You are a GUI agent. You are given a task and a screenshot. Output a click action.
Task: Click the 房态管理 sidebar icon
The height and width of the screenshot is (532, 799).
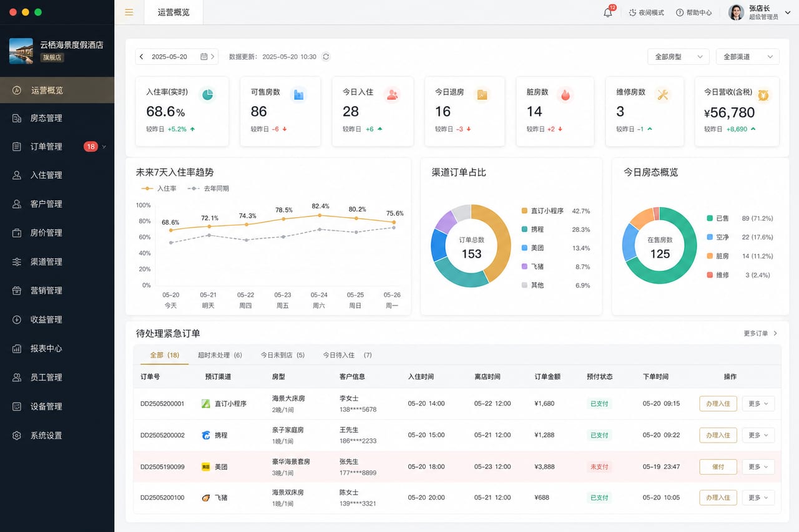pyautogui.click(x=17, y=118)
